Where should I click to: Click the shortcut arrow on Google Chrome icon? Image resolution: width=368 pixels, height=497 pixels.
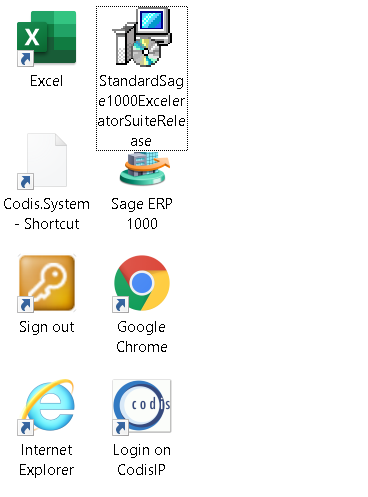click(x=120, y=305)
